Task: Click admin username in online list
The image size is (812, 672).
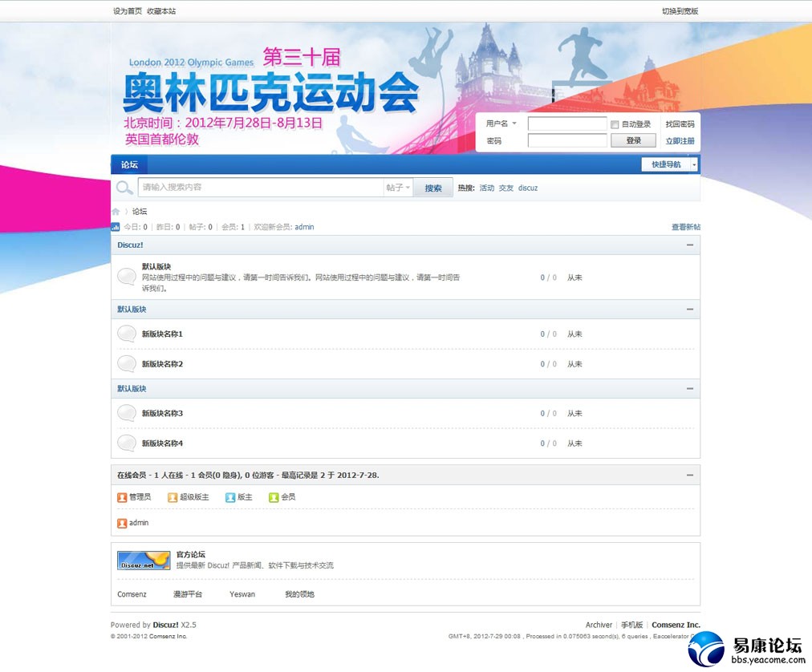Action: pos(139,523)
